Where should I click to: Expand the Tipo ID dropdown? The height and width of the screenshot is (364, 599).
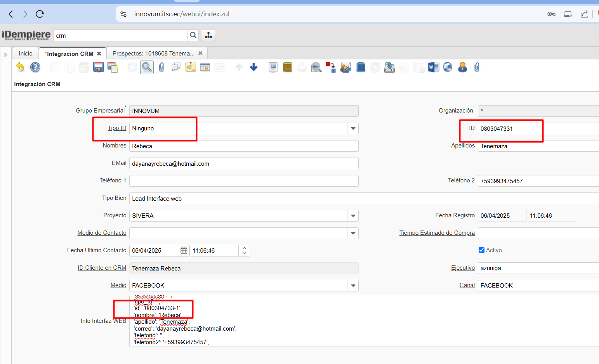click(x=353, y=128)
